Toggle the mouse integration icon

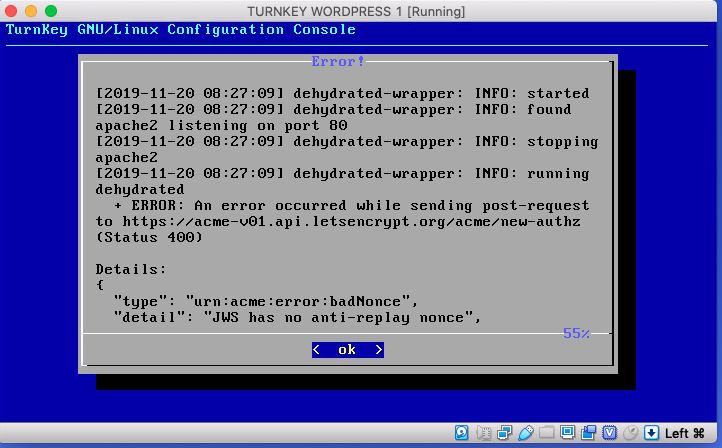[x=630, y=433]
